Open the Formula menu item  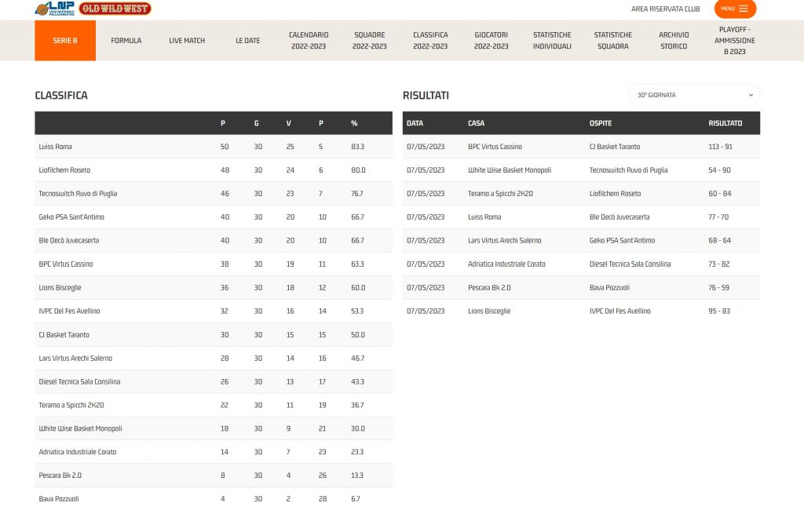coord(126,41)
